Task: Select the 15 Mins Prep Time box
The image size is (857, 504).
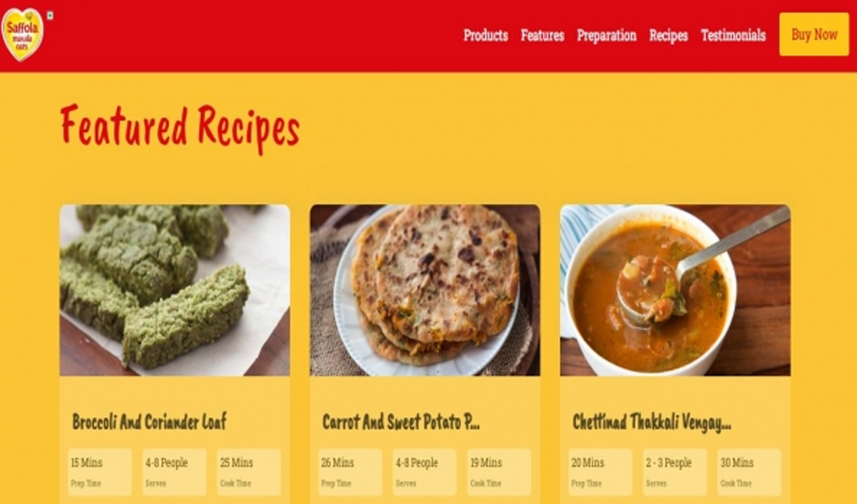Action: tap(100, 472)
